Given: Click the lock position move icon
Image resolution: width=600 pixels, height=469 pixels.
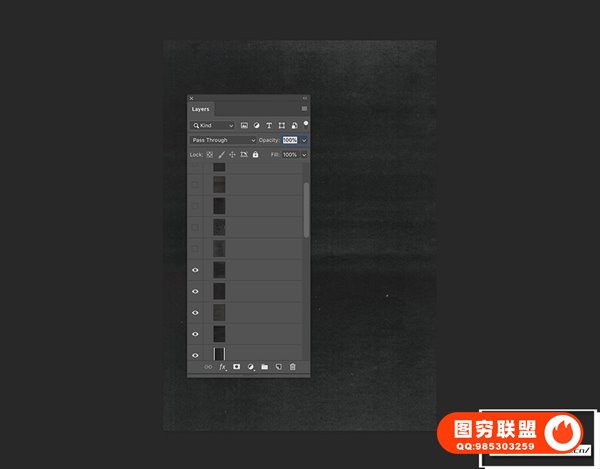Looking at the screenshot, I should (x=232, y=155).
